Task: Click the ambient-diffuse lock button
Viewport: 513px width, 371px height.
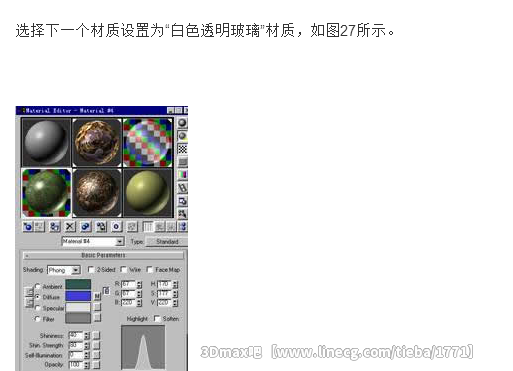Action: coord(29,292)
